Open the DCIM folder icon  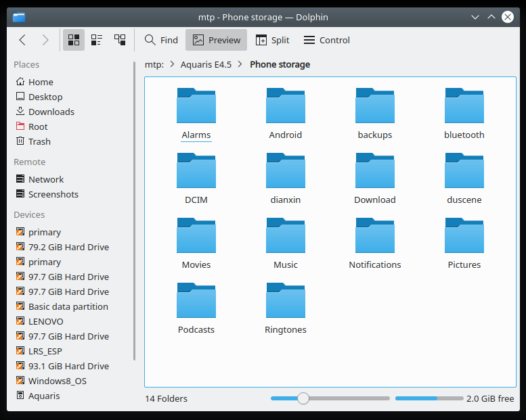point(196,170)
